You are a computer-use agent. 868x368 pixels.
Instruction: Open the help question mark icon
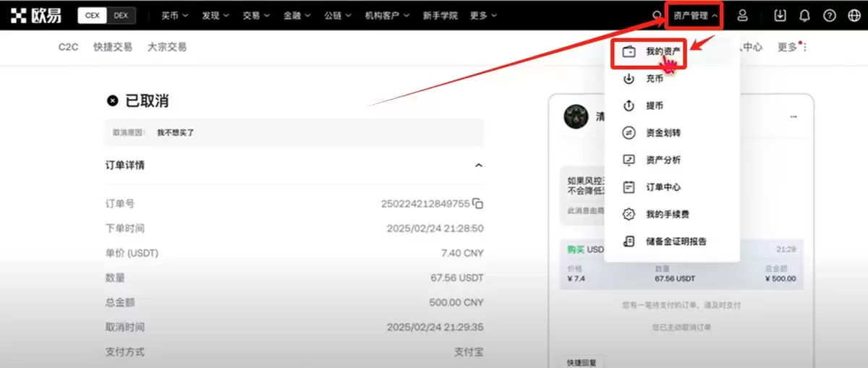tap(829, 15)
